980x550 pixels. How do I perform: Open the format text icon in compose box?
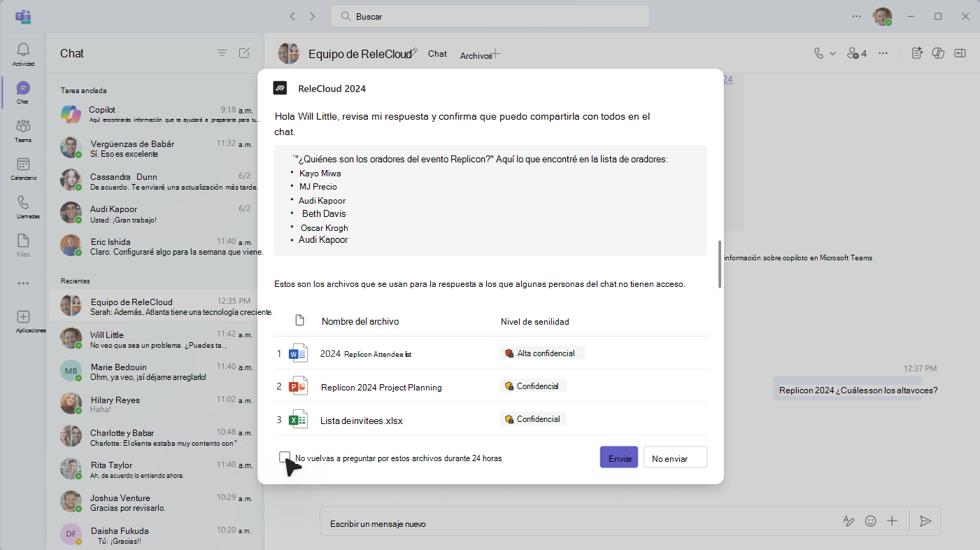848,521
